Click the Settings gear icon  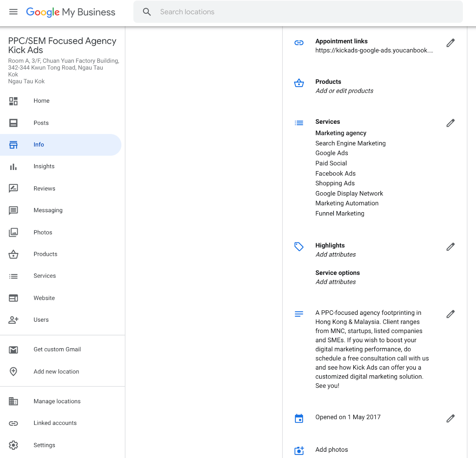click(13, 445)
